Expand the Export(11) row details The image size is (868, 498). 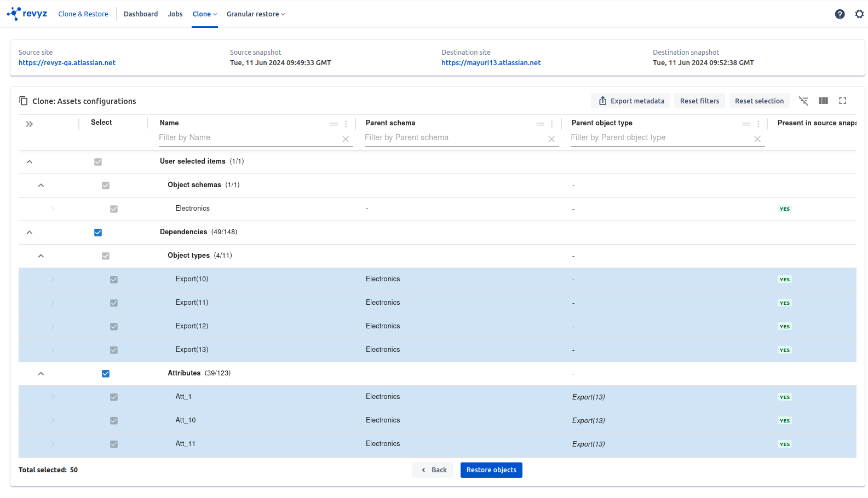pyautogui.click(x=53, y=303)
